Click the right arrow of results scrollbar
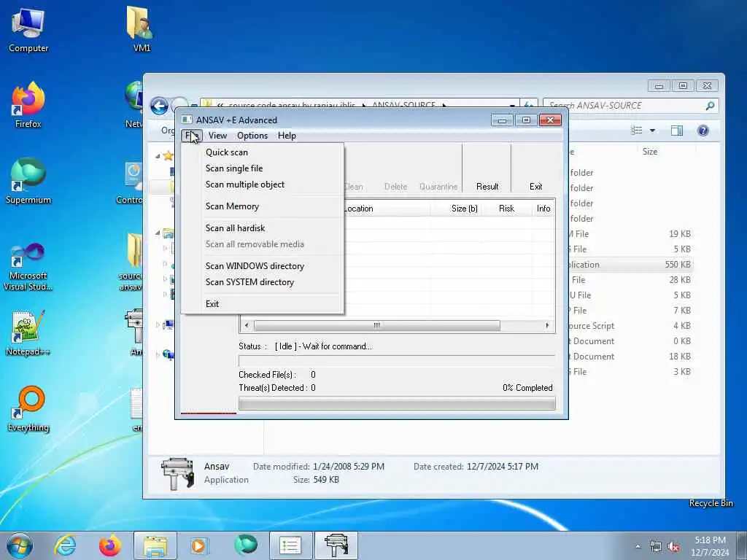Screen dimensions: 747x560 pyautogui.click(x=547, y=326)
